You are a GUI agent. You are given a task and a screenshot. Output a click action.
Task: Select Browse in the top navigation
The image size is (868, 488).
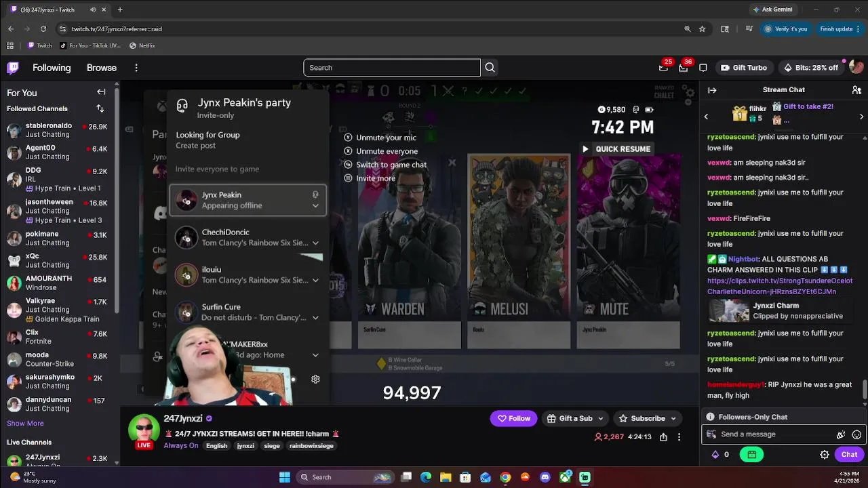tap(102, 68)
